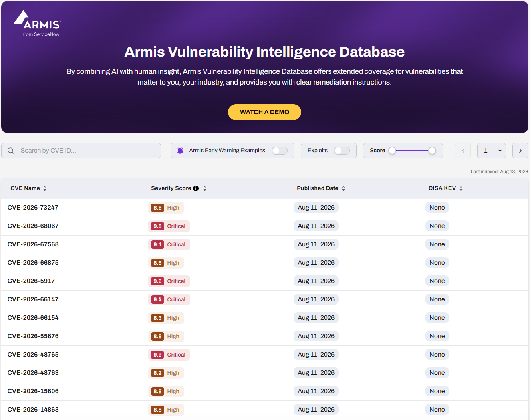Viewport: 530px width, 420px height.
Task: Click the 8.2 High severity badge
Action: pyautogui.click(x=166, y=373)
